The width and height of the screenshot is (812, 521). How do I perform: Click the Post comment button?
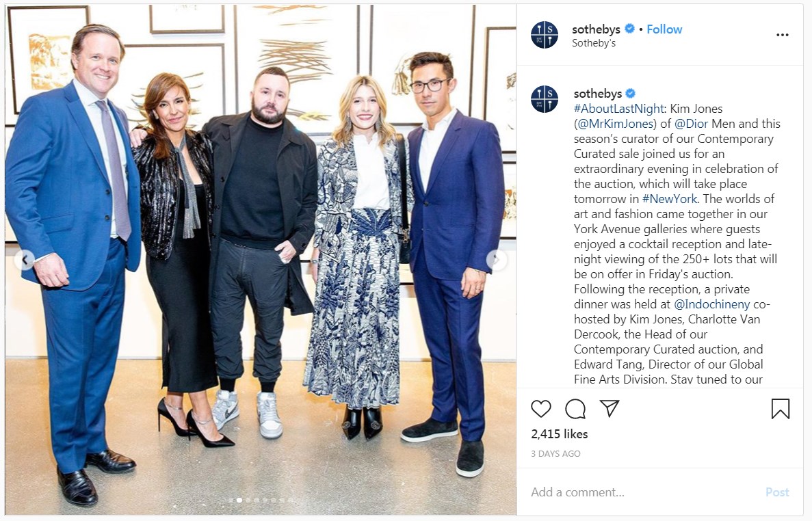coord(777,492)
